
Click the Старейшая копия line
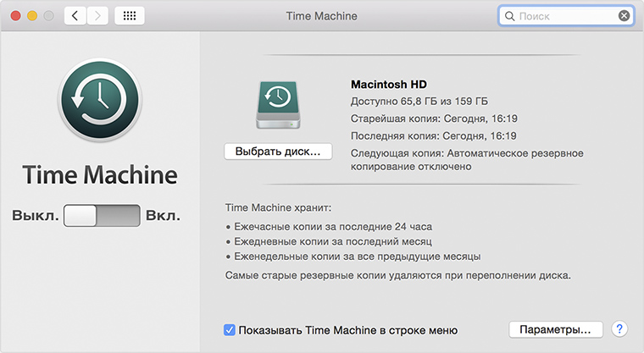coord(434,119)
